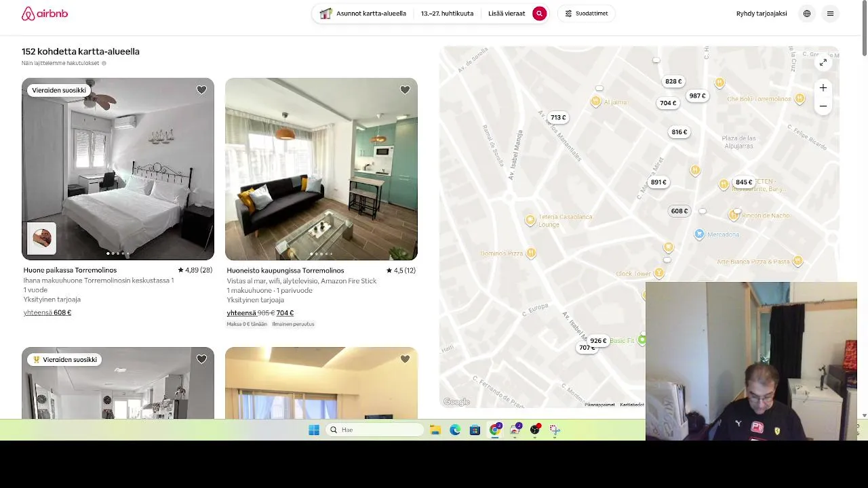
Task: Click the Clock Tower bar pin
Action: 658,273
